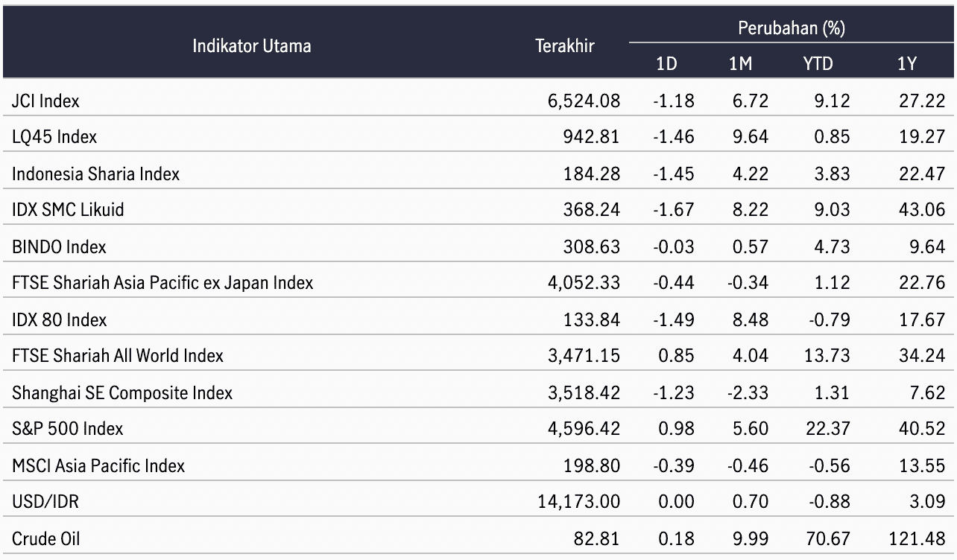
Task: Click MSCI Asia Pacific 1M change -0.46
Action: click(x=747, y=466)
